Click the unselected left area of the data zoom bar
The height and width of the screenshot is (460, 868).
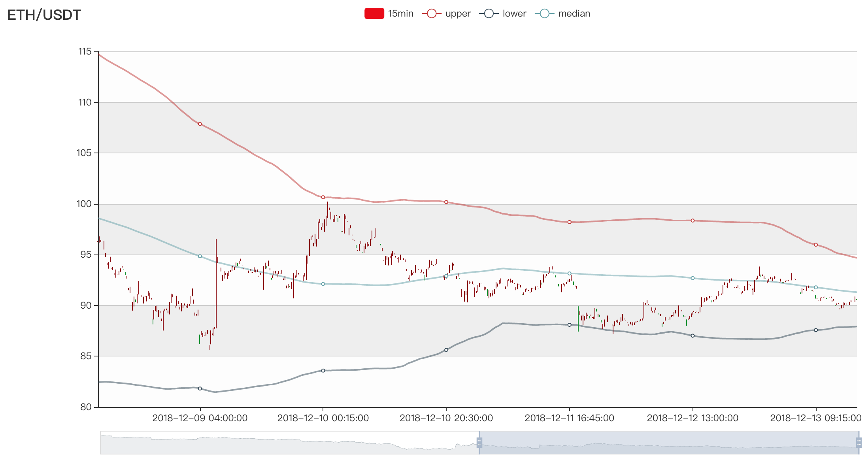pos(289,443)
